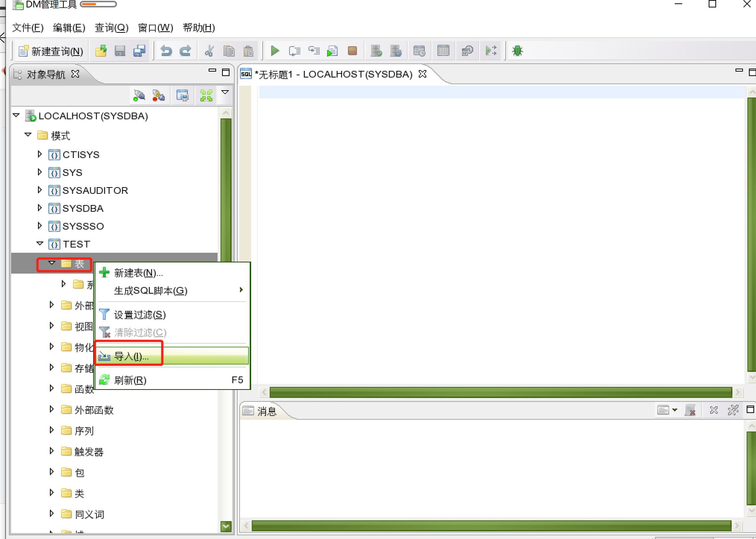The image size is (756, 539).
Task: Expand the SYSDBA schema node
Action: click(x=40, y=208)
